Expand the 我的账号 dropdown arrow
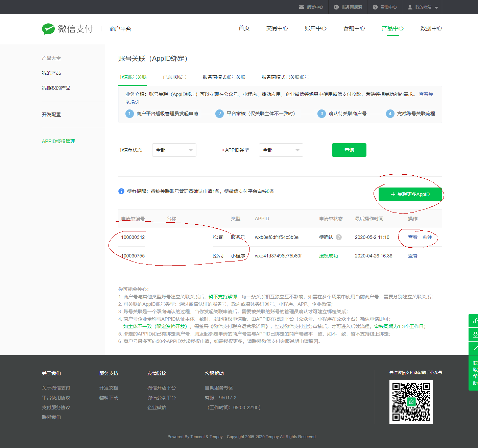 coord(436,7)
